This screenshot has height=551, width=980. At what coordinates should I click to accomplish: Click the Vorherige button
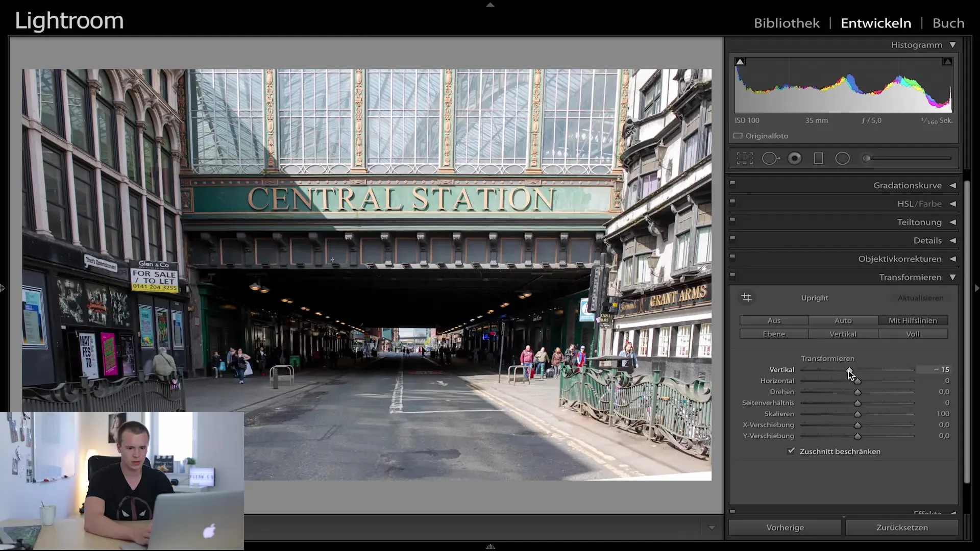coord(785,528)
